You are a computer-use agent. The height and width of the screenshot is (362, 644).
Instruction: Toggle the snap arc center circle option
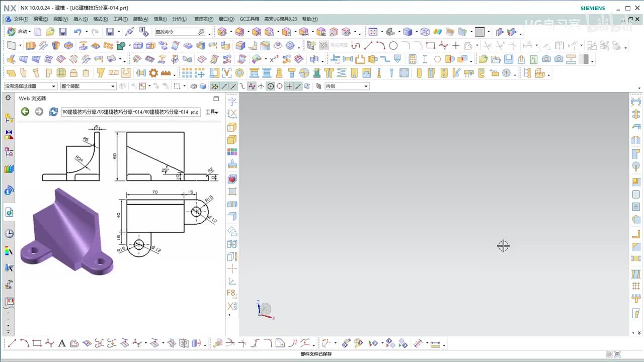tap(271, 86)
